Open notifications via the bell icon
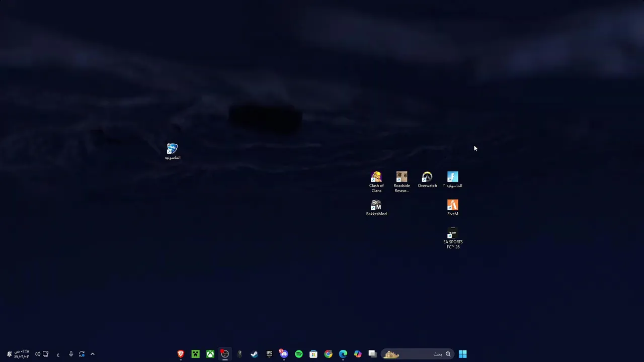 coord(9,354)
